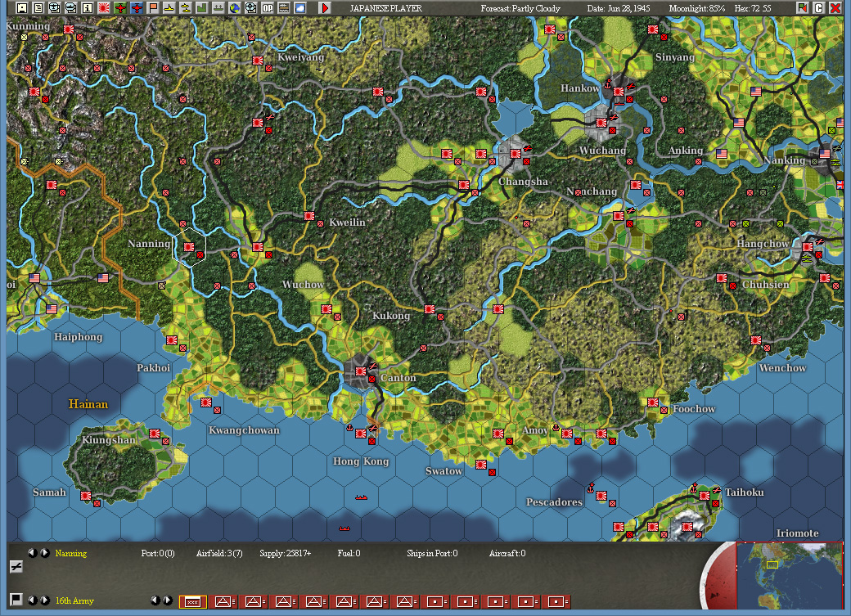The width and height of the screenshot is (851, 616).
Task: Select the Japanese flag at Wuchang
Action: pyautogui.click(x=601, y=123)
